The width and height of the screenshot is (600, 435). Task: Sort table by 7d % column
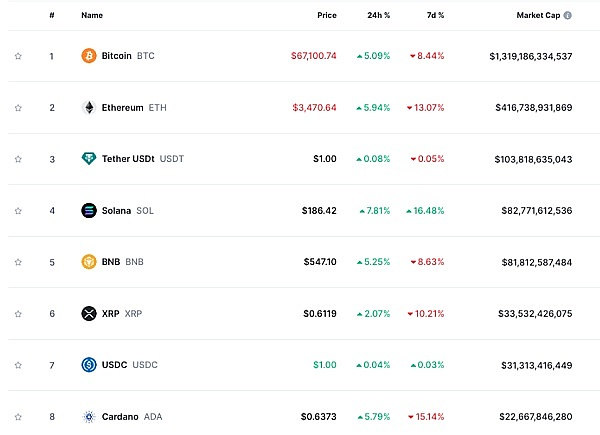[434, 16]
